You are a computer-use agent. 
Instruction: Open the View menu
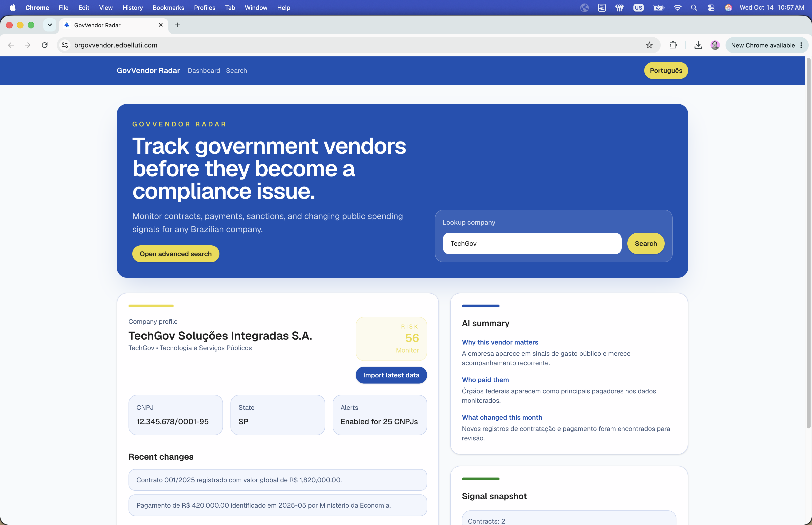[106, 8]
